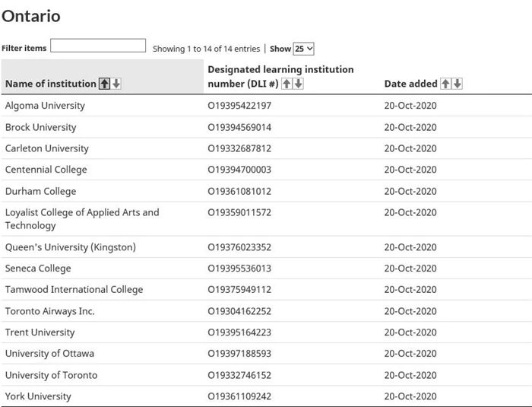Click DLI number O19394700003
Image resolution: width=532 pixels, height=407 pixels.
pos(239,170)
